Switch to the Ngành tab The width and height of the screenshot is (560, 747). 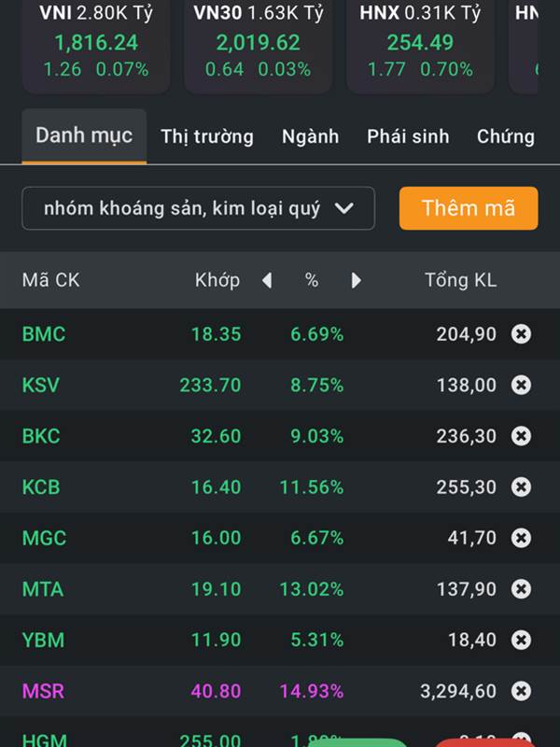[x=310, y=136]
